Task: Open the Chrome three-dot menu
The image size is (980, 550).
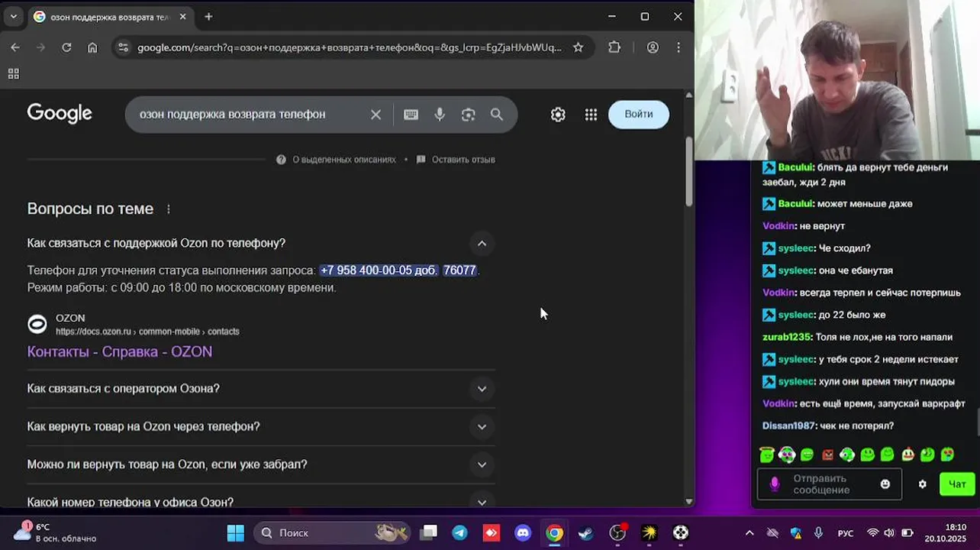Action: (679, 47)
